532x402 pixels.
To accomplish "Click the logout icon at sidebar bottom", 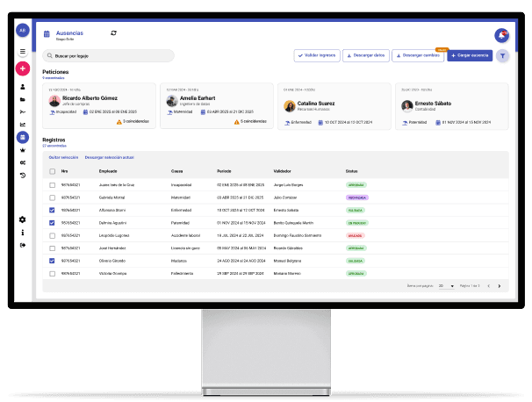I will [23, 245].
